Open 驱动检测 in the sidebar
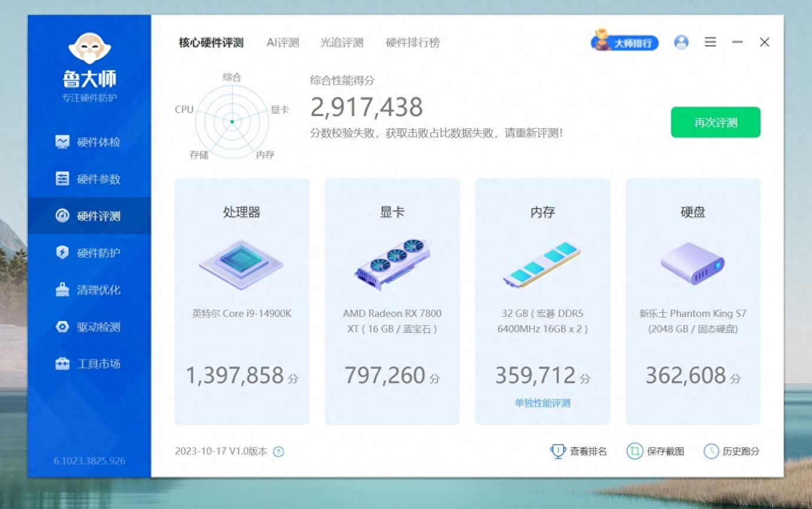The height and width of the screenshot is (509, 812). [89, 327]
